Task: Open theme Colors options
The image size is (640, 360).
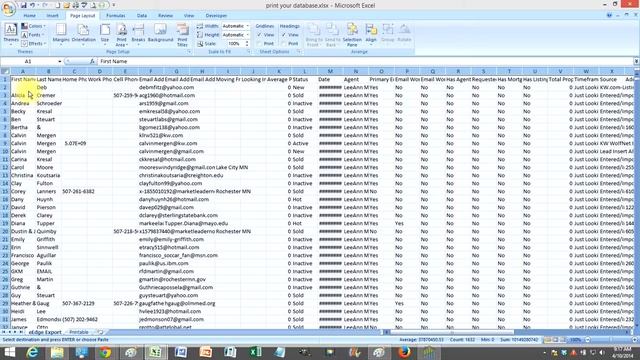Action: pyautogui.click(x=33, y=26)
